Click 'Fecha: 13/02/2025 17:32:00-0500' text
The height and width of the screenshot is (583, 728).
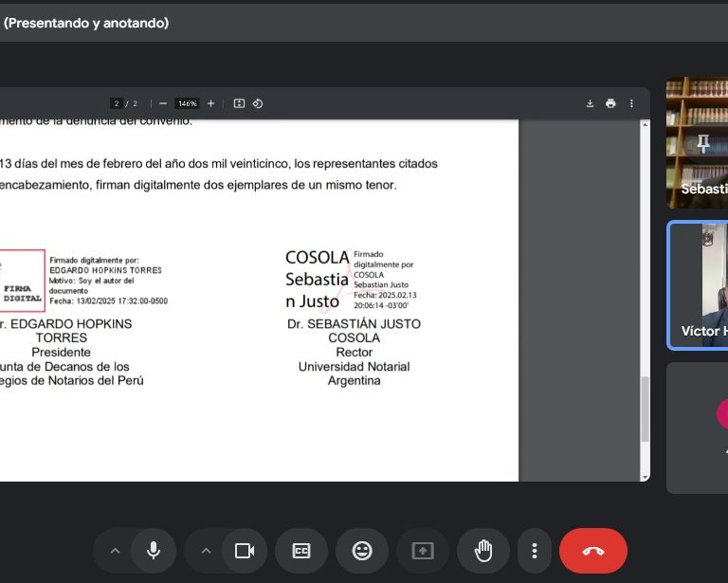[109, 301]
